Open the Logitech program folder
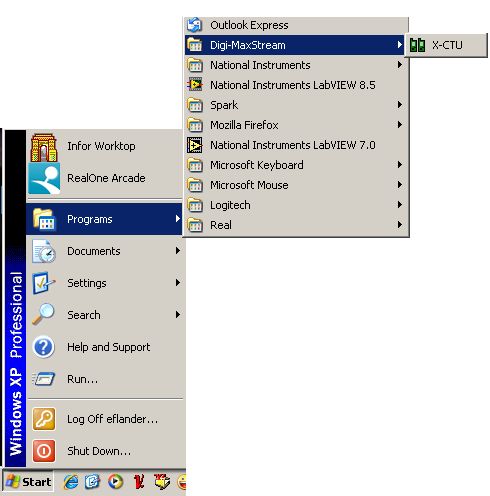 coord(296,205)
